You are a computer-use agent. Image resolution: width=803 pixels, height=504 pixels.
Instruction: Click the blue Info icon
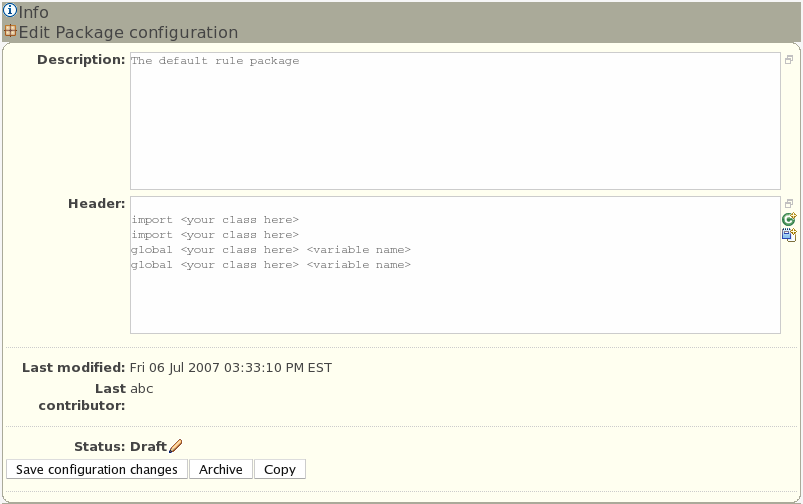[x=10, y=12]
